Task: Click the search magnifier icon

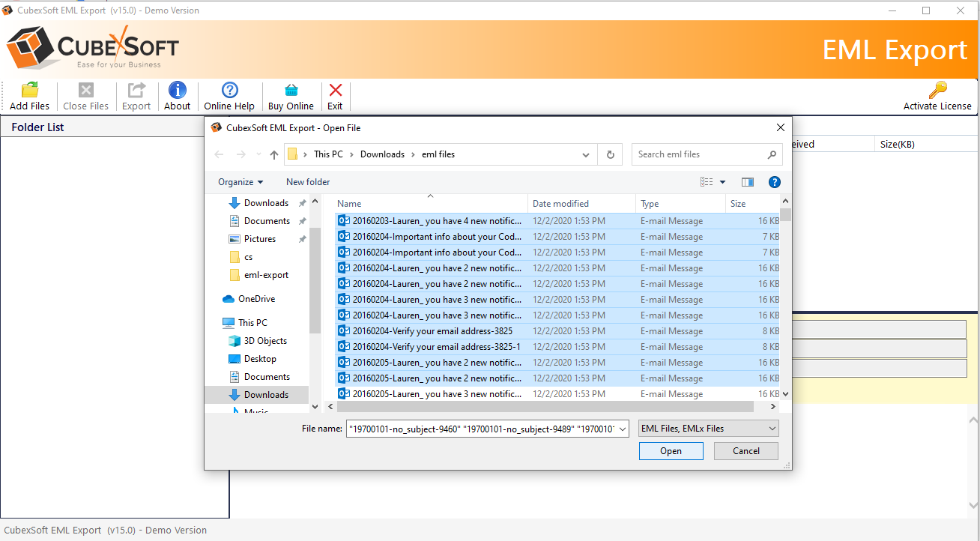Action: point(772,154)
